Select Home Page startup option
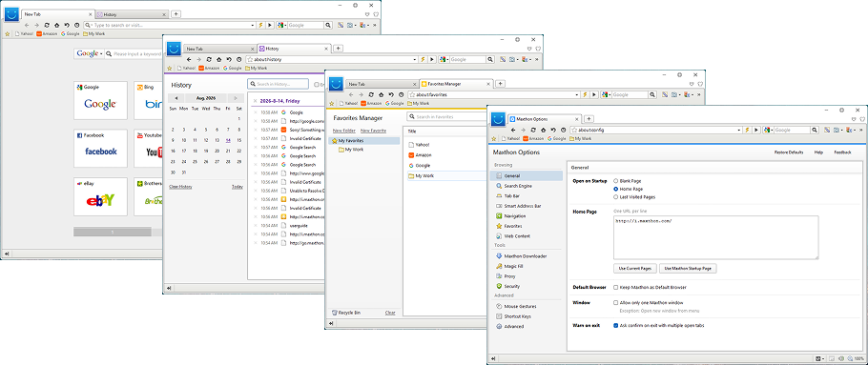868x365 pixels. (x=616, y=189)
